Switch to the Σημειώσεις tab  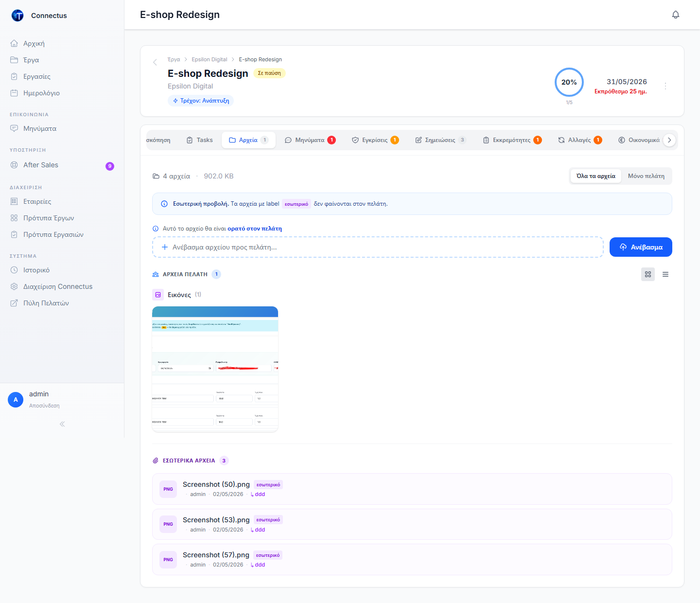(x=440, y=140)
